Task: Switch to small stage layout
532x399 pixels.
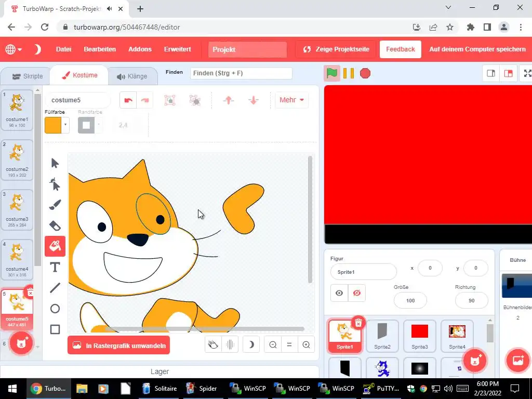Action: [x=491, y=73]
